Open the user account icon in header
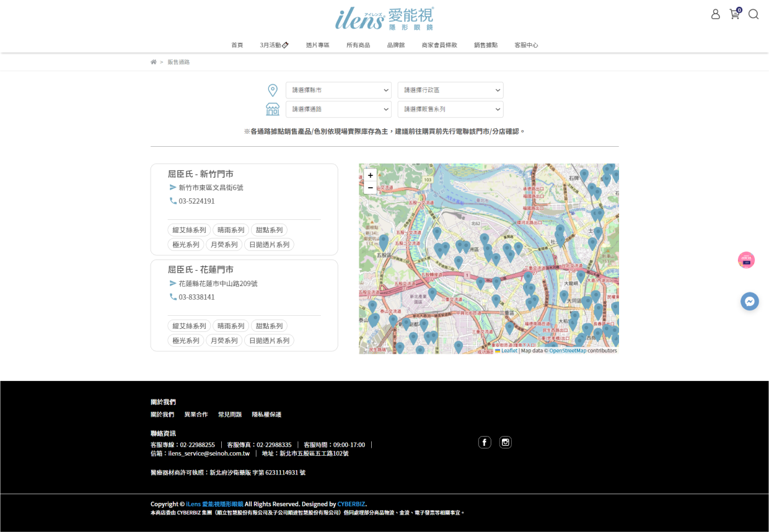Image resolution: width=769 pixels, height=532 pixels. pyautogui.click(x=716, y=14)
